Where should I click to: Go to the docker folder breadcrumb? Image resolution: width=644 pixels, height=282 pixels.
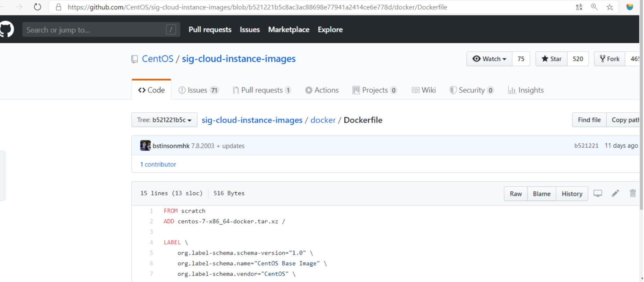click(323, 120)
